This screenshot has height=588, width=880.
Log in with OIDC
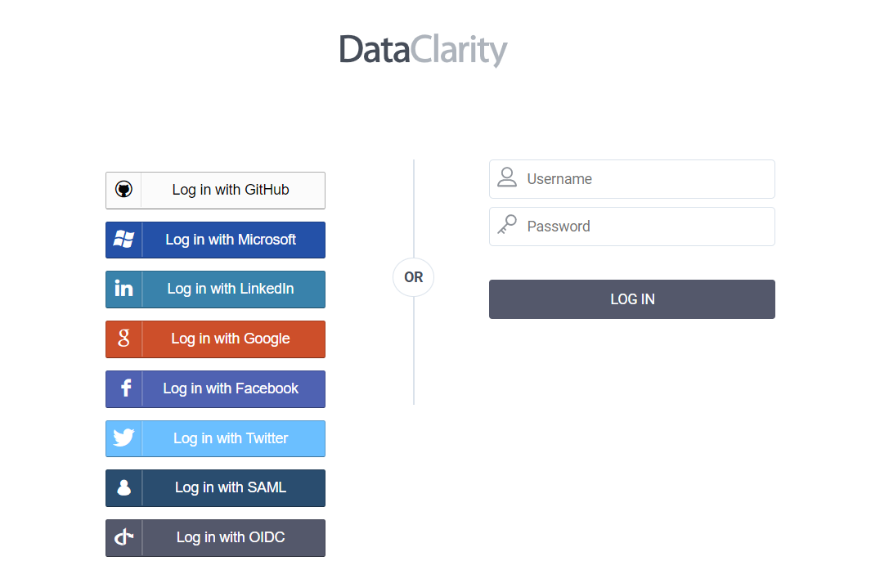[229, 537]
